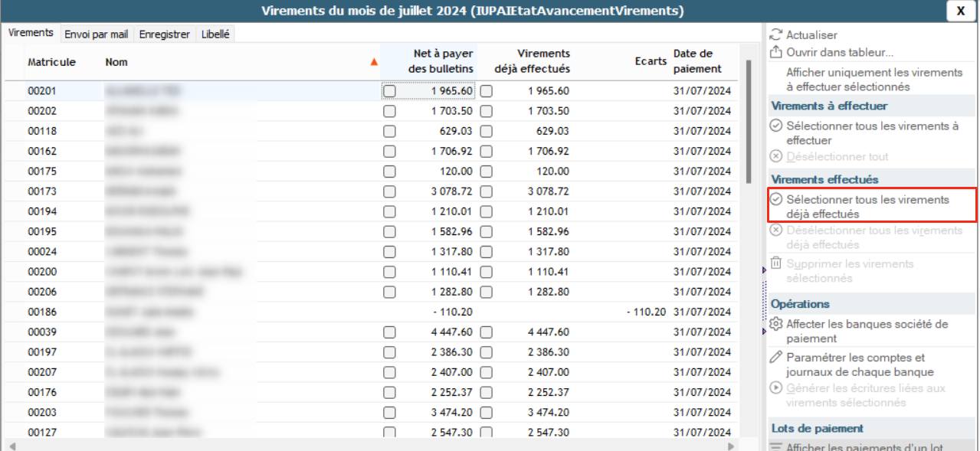This screenshot has width=980, height=451.
Task: Click the check icon for Sélectionner tous les virements à effectuer
Action: 775,126
